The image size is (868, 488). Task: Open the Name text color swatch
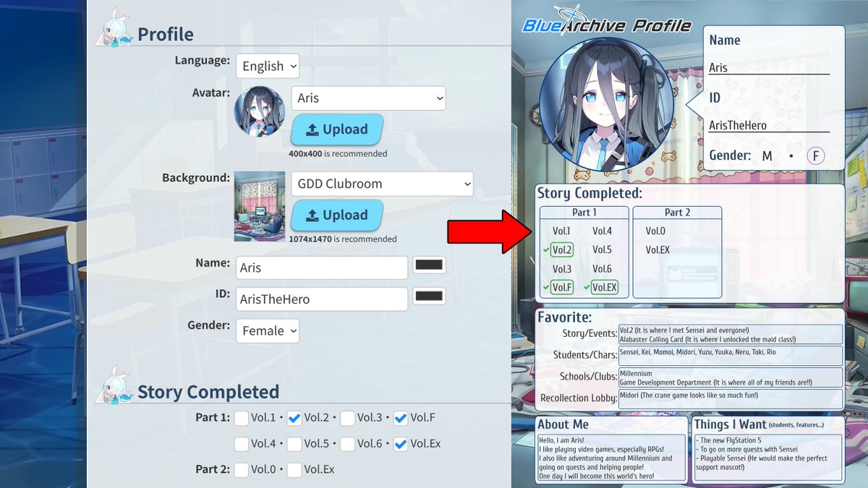tap(429, 265)
